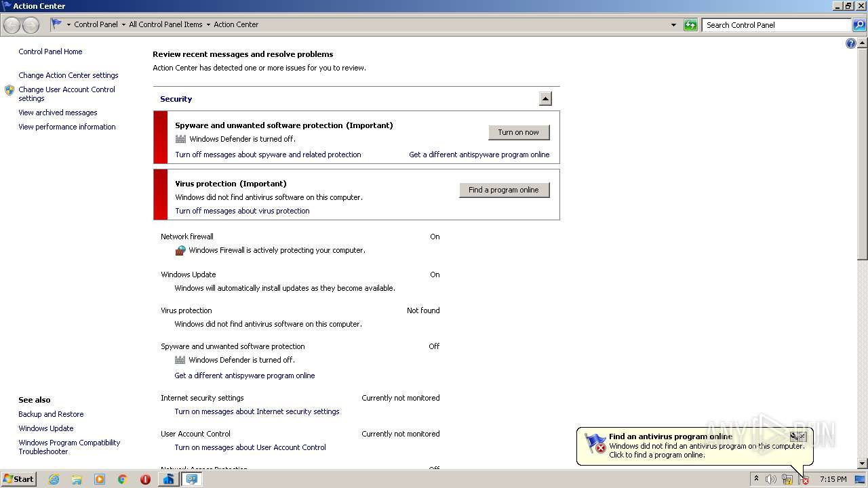The image size is (868, 488).
Task: Click the Action Center flag icon in address bar
Action: [57, 24]
